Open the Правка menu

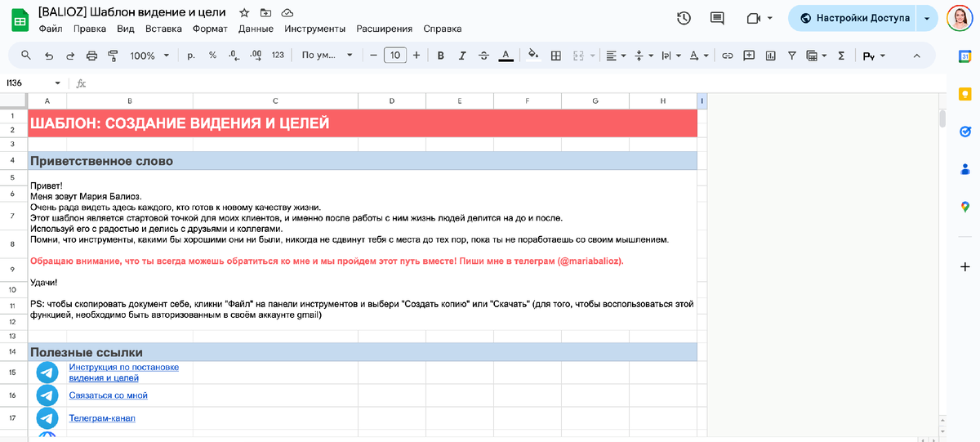pos(90,29)
